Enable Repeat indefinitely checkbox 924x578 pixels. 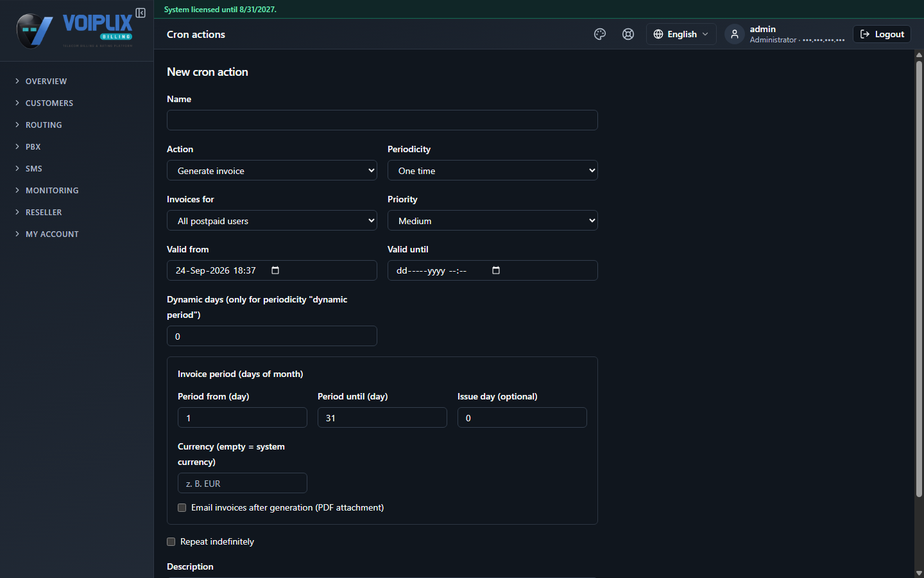pyautogui.click(x=171, y=541)
